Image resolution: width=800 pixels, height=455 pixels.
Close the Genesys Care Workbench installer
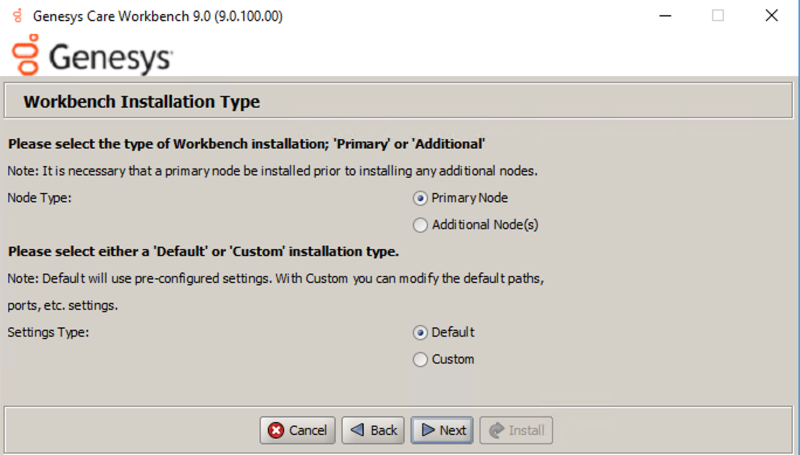[771, 16]
